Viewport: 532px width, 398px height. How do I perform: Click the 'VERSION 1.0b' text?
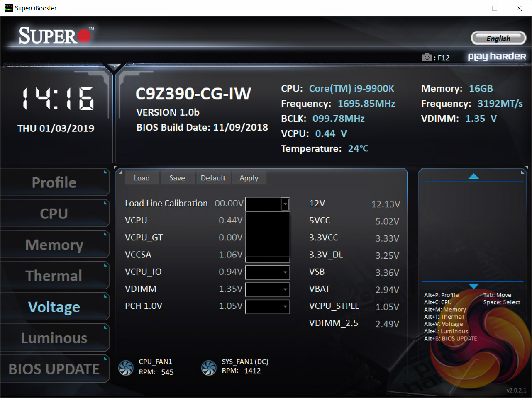168,112
